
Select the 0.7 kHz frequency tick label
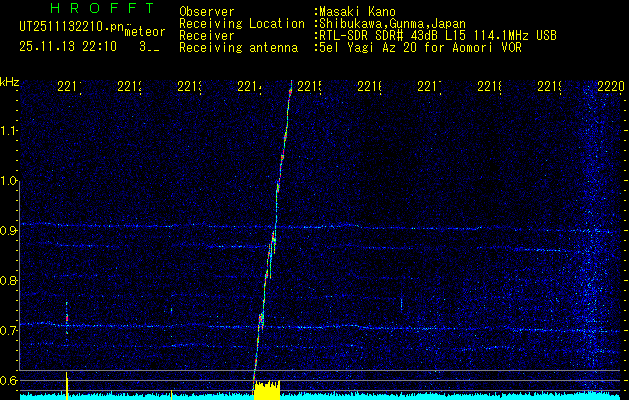click(9, 330)
